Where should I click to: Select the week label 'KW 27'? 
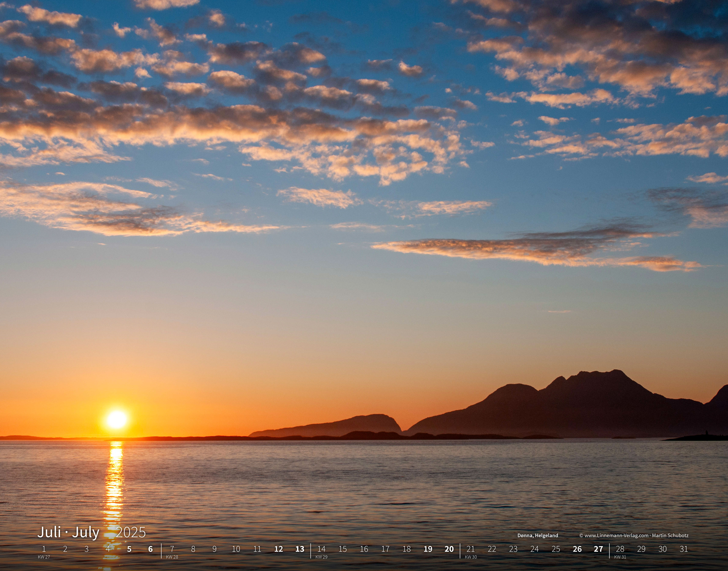tap(44, 557)
